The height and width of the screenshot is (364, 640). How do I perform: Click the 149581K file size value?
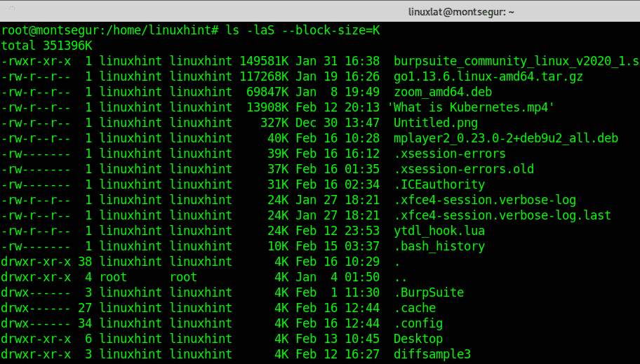[264, 61]
